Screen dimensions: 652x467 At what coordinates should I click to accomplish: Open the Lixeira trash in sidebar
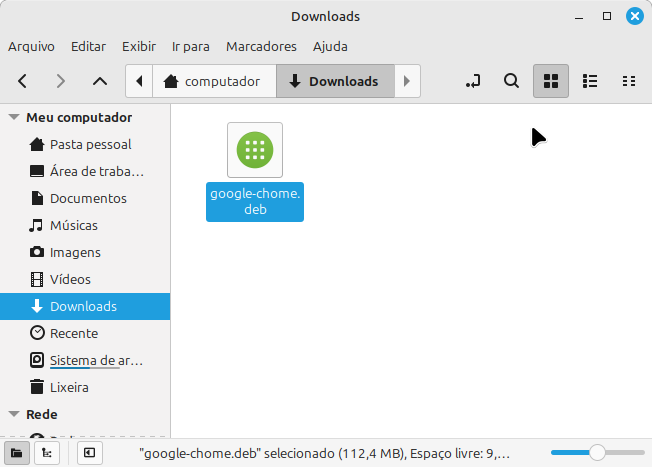[x=69, y=387]
